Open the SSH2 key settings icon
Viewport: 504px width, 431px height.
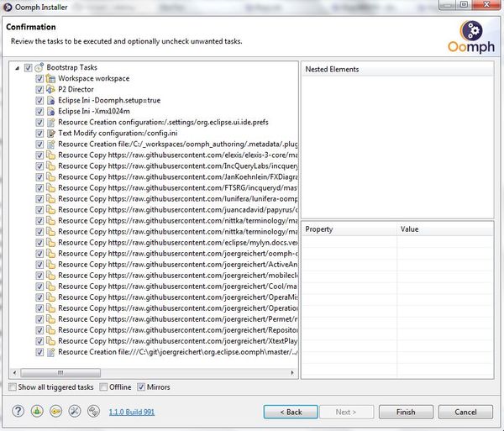click(56, 411)
